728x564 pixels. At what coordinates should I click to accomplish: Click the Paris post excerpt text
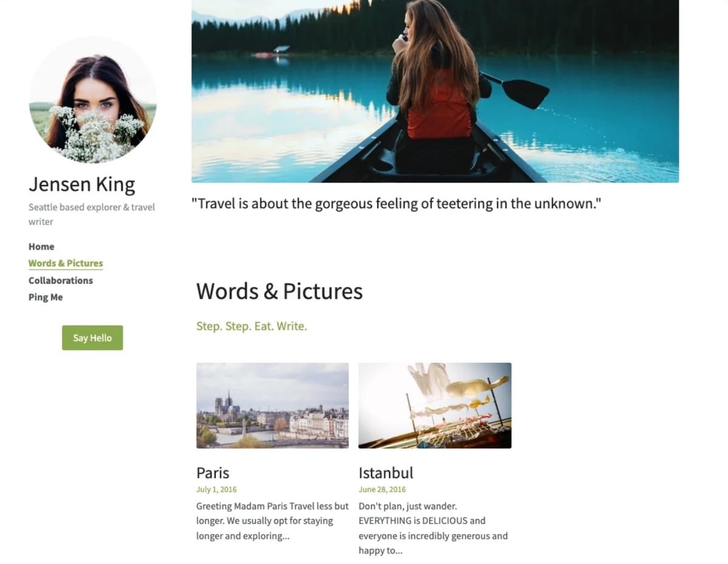[x=272, y=520]
